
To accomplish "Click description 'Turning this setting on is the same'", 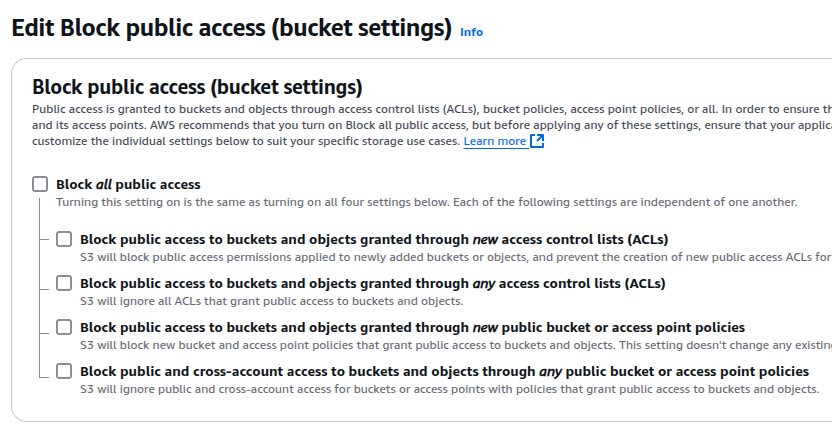I will pos(427,202).
